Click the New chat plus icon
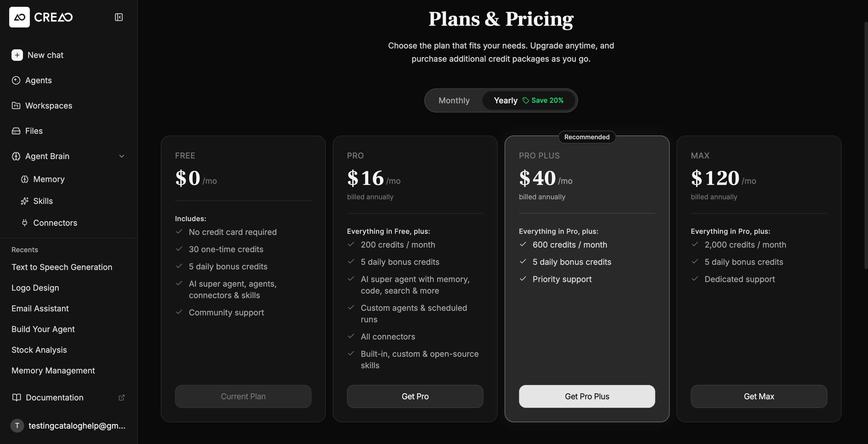Viewport: 868px width, 444px height. pyautogui.click(x=17, y=55)
